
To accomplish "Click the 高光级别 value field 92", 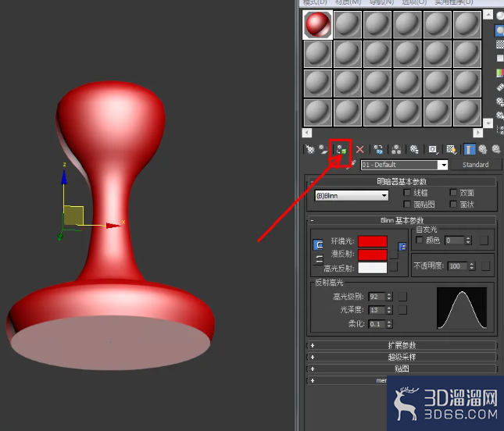I will click(x=377, y=297).
